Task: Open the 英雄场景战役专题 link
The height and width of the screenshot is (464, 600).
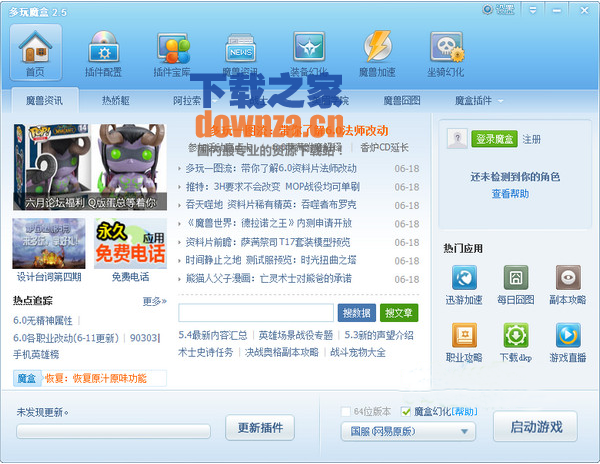Action: (x=296, y=335)
